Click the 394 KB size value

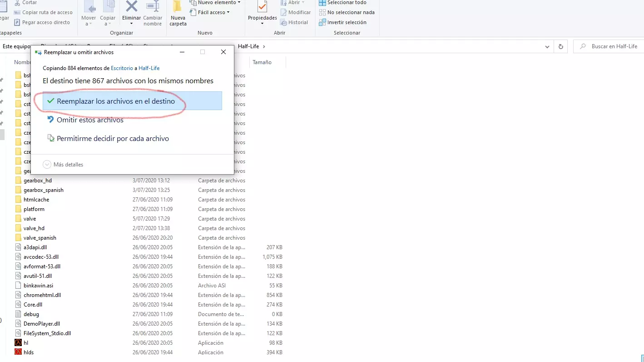click(x=274, y=352)
